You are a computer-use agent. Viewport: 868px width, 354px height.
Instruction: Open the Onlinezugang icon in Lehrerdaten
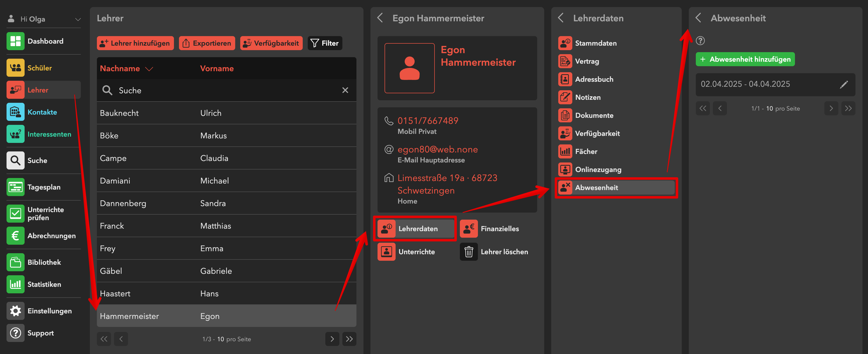coord(565,169)
